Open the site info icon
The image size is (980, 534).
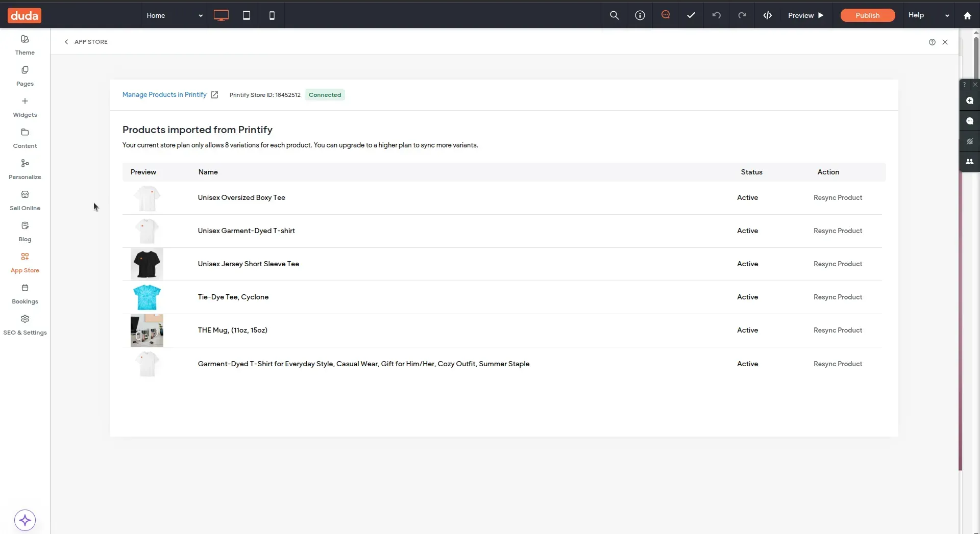coord(640,15)
